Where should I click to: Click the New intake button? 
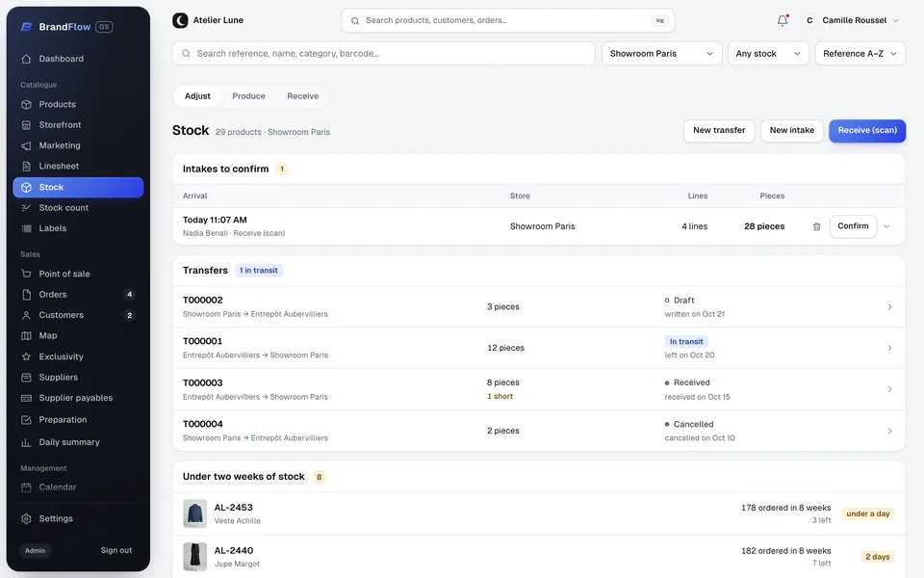pos(792,131)
